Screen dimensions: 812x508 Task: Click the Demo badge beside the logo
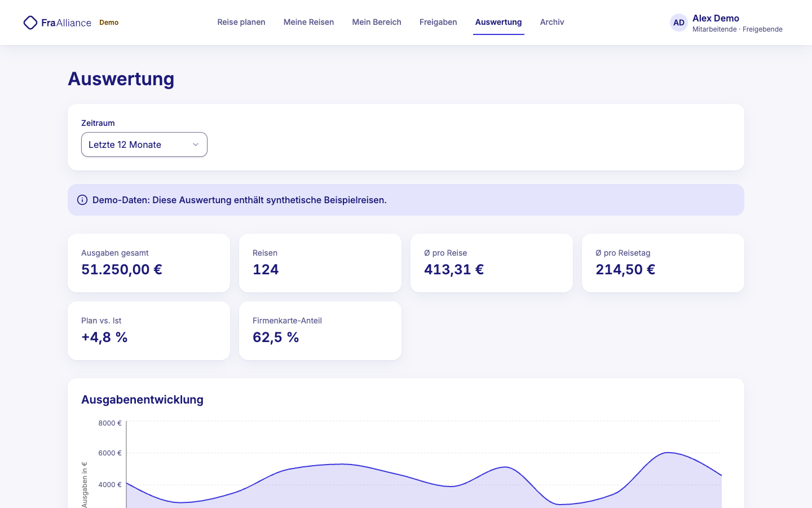[x=109, y=23]
